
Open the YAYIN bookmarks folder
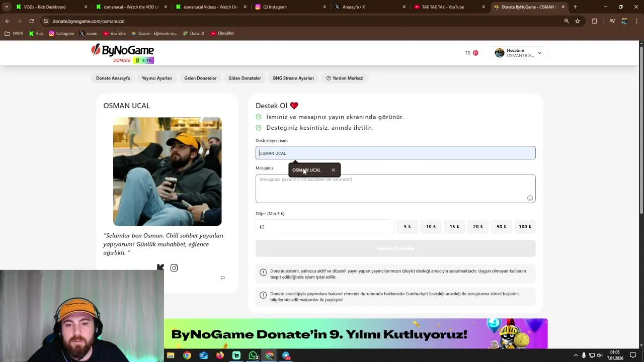(14, 33)
